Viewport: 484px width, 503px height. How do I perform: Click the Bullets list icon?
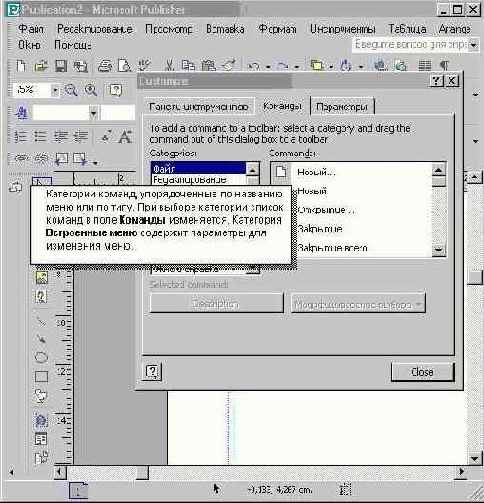tap(40, 137)
